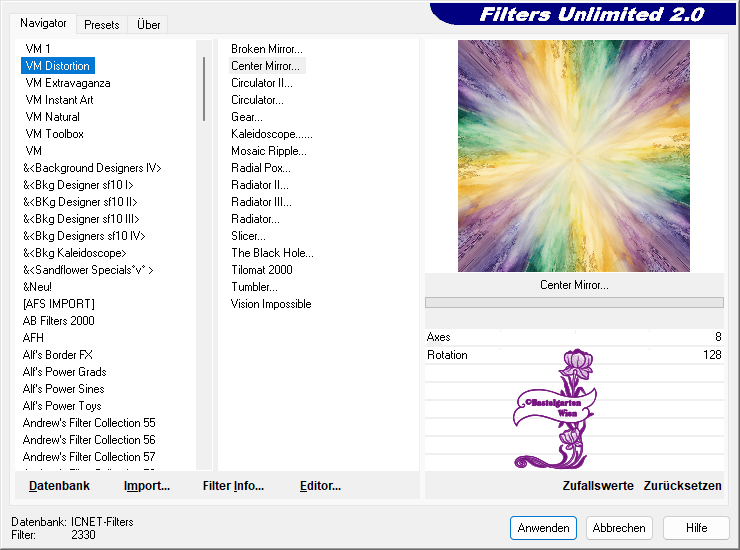740x550 pixels.
Task: Open the Import dialog
Action: click(147, 486)
